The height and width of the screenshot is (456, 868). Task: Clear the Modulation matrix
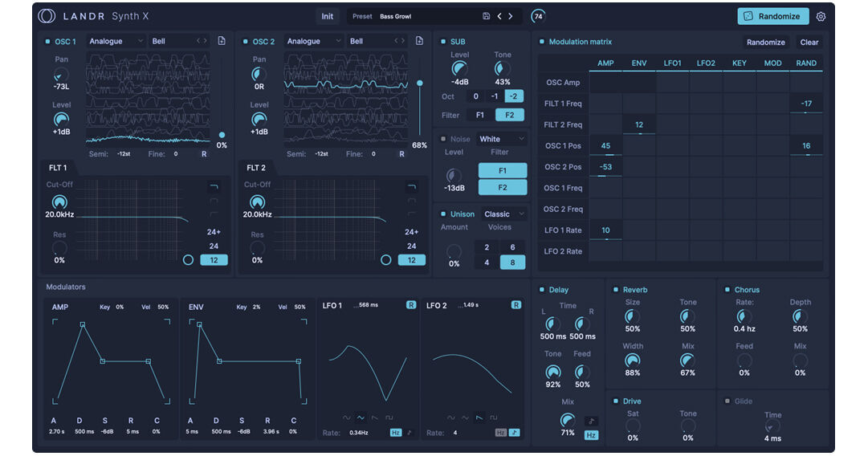[x=809, y=42]
